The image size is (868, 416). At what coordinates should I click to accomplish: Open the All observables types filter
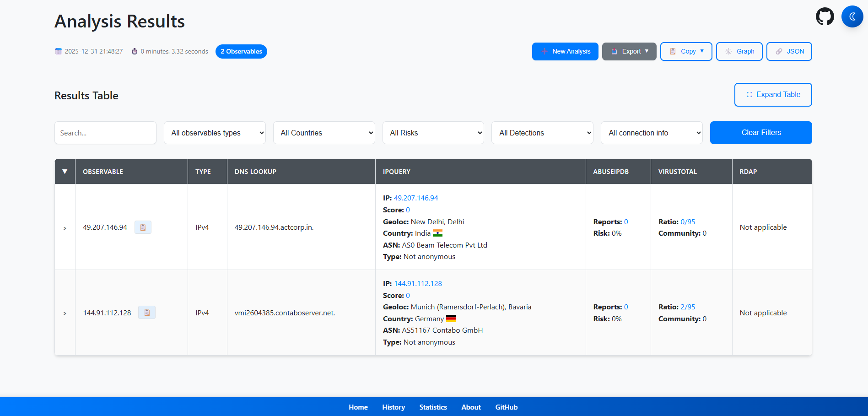215,133
